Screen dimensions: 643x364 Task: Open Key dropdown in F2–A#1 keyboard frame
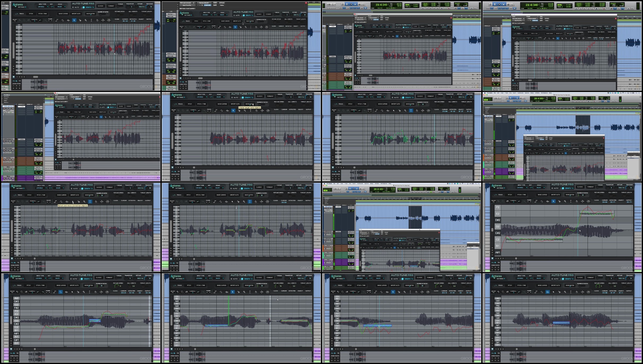531,187
